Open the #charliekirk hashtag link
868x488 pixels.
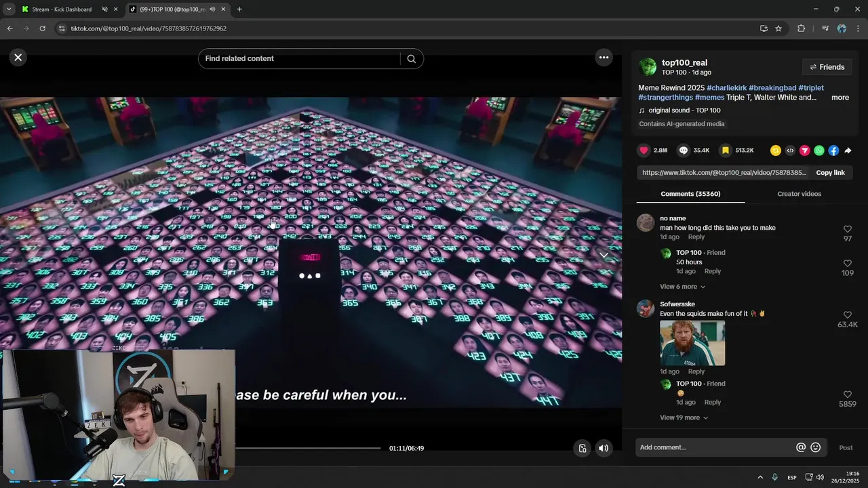point(726,88)
